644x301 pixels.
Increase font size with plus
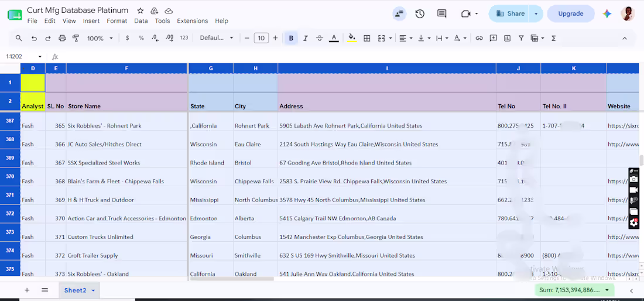(275, 38)
